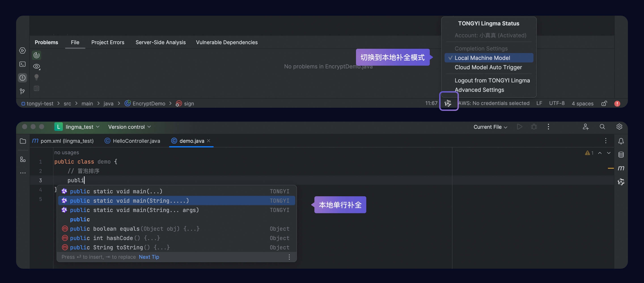Click EncryptDemo breadcrumb item
The width and height of the screenshot is (644, 283).
click(x=145, y=103)
